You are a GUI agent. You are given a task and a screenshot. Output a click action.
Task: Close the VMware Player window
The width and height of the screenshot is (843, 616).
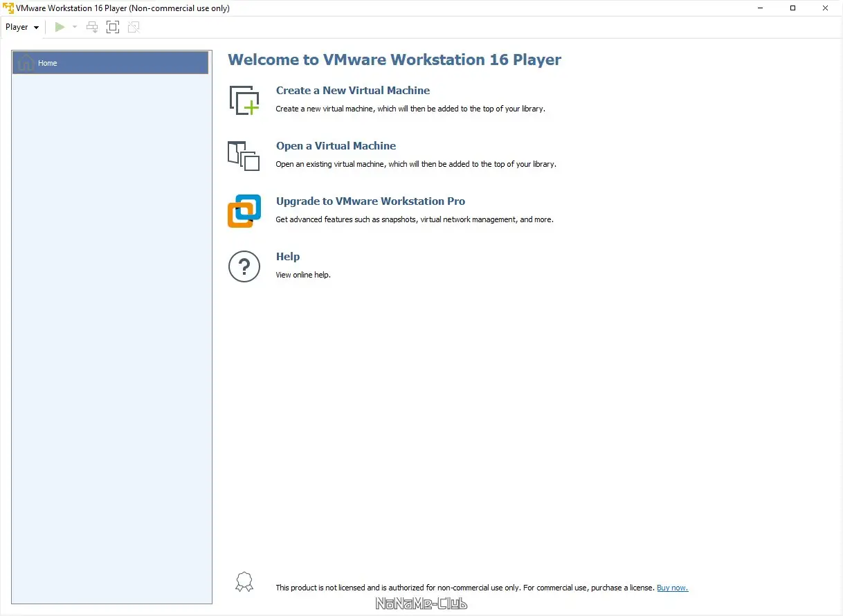(x=826, y=8)
